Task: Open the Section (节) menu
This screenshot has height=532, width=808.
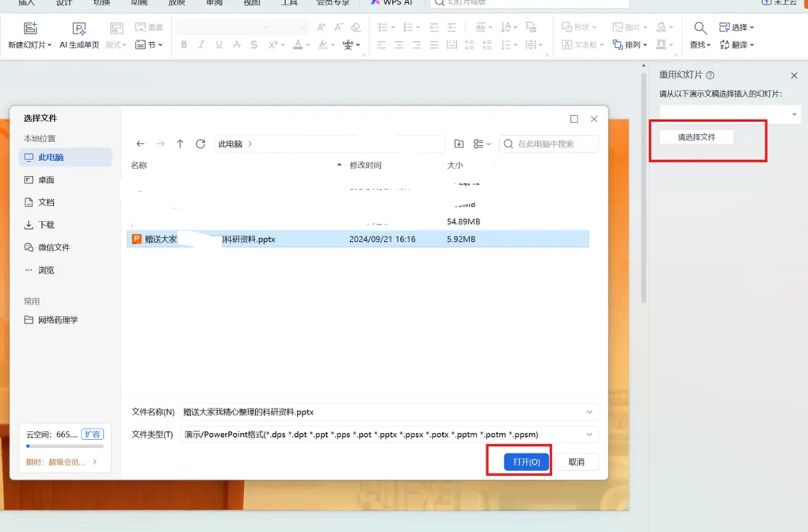Action: 149,45
